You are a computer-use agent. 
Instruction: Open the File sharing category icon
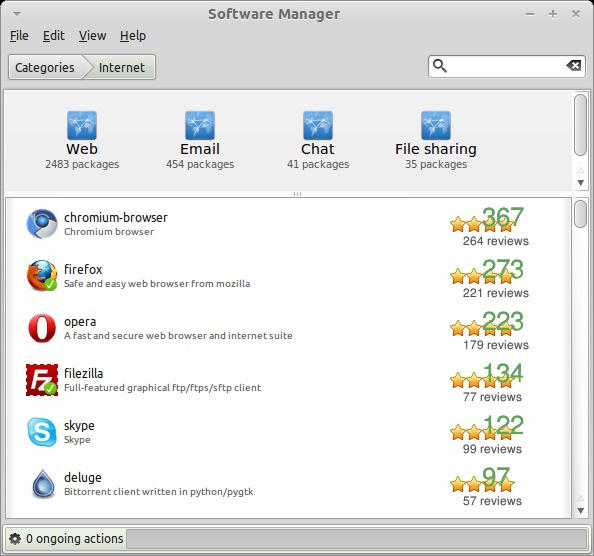[436, 125]
